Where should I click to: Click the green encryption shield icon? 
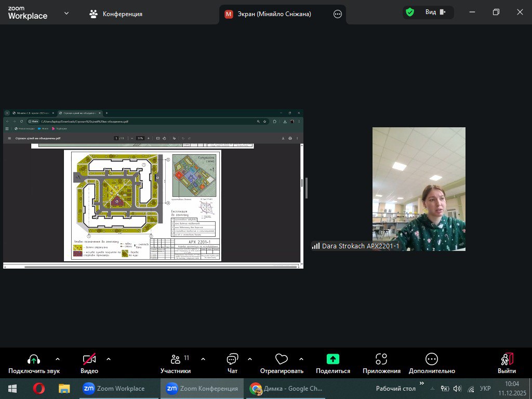tap(410, 12)
